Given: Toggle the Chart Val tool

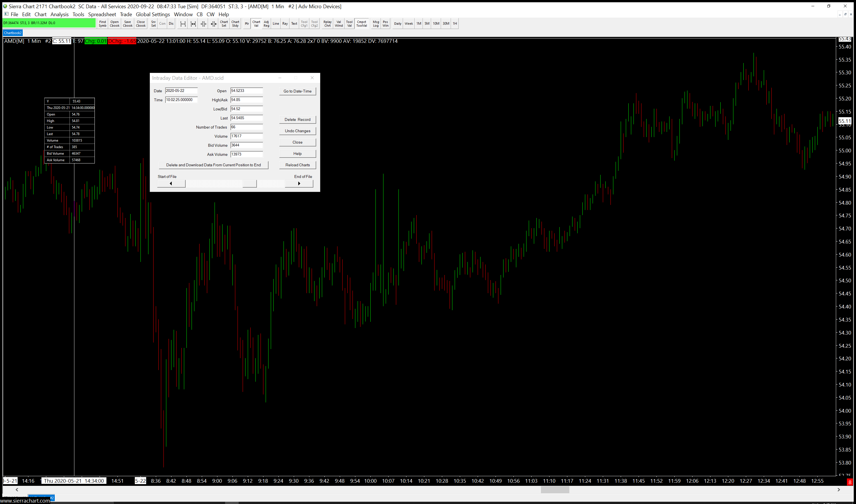Looking at the screenshot, I should click(x=256, y=24).
